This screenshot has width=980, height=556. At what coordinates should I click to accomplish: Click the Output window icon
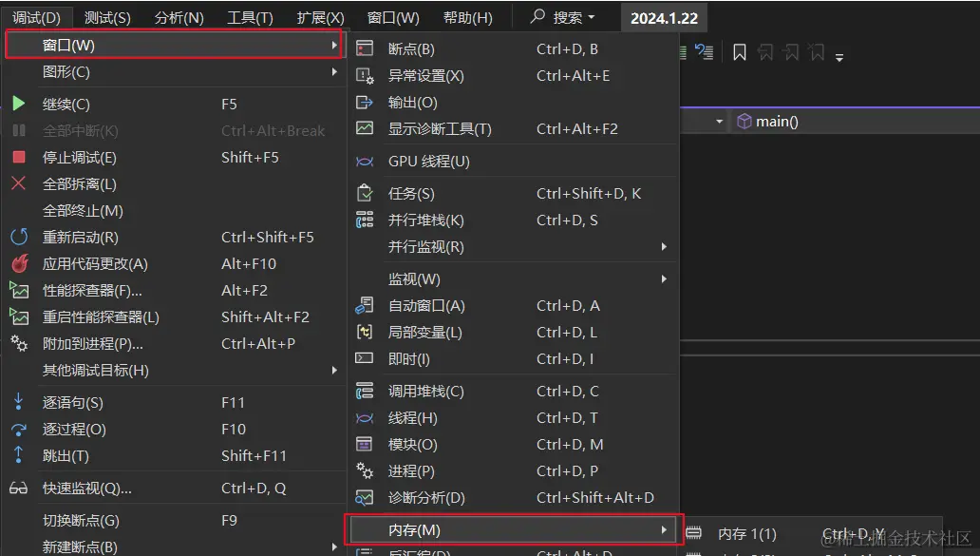click(x=365, y=103)
